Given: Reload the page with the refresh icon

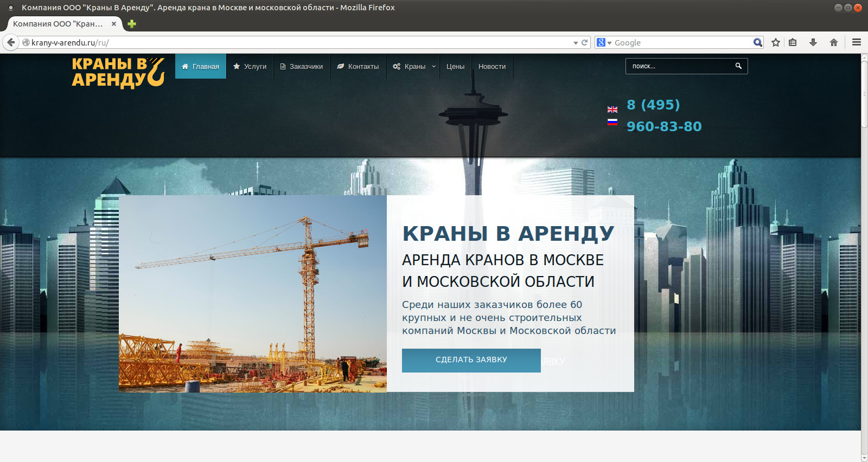Looking at the screenshot, I should click(585, 42).
